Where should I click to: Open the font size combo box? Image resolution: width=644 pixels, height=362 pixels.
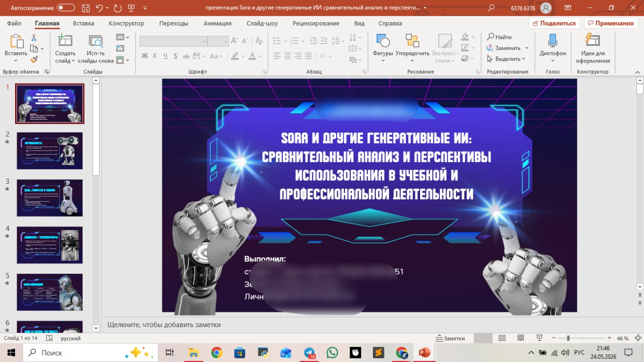[x=218, y=41]
